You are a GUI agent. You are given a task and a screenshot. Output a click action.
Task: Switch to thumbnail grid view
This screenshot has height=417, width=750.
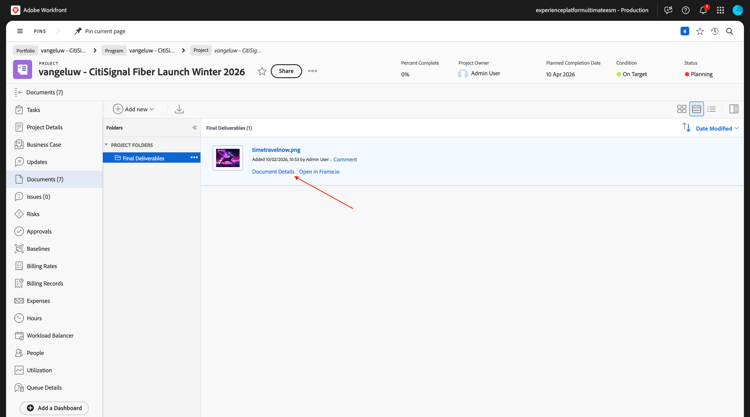[x=682, y=110]
